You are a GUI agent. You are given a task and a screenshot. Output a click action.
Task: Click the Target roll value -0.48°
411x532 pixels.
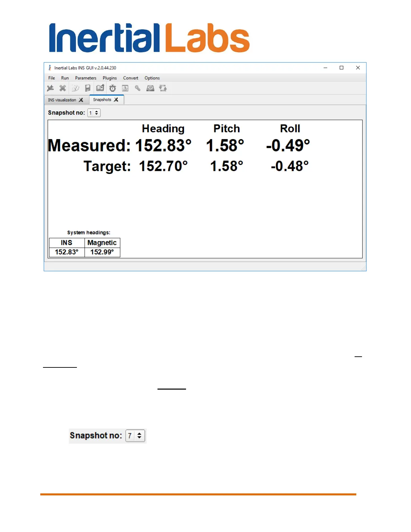click(290, 166)
